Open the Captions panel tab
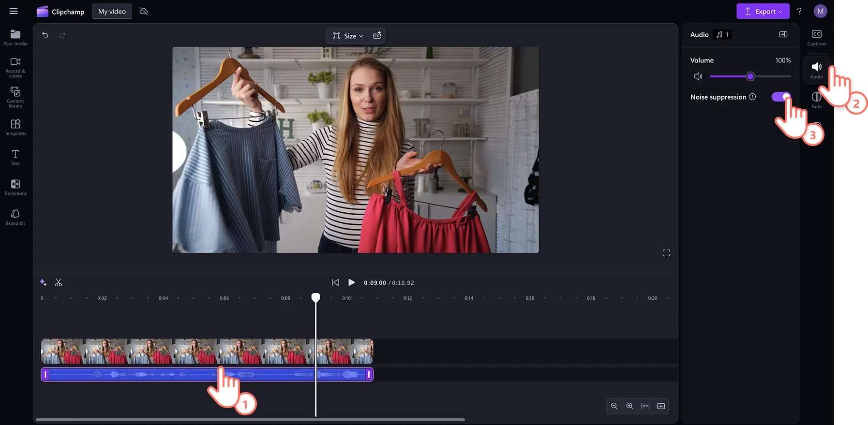This screenshot has width=868, height=425. point(817,37)
